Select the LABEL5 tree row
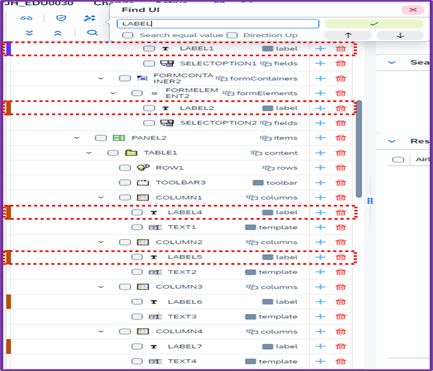This screenshot has width=433, height=371. (180, 257)
